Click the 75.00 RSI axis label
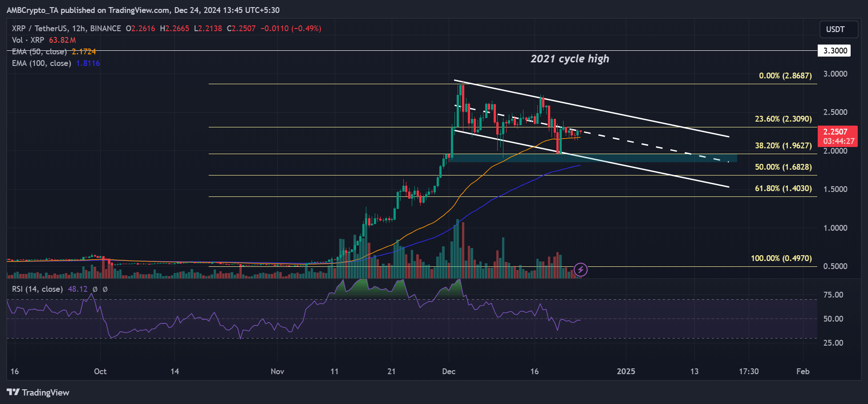 point(833,295)
